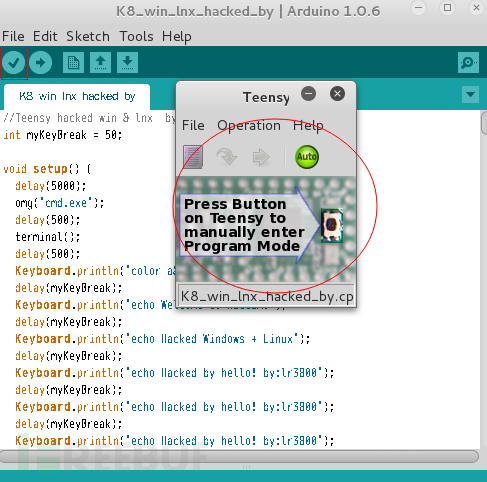Viewport: 487px width, 482px height.
Task: Expand the tab options dropdown arrow
Action: tap(470, 95)
